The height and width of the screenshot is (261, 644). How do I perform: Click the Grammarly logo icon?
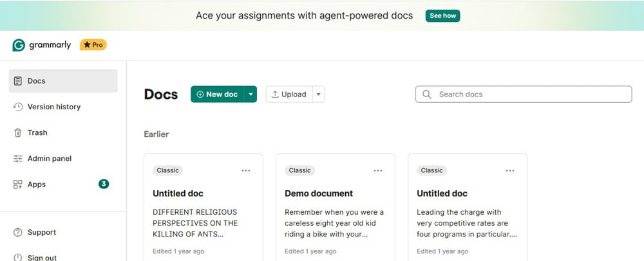(x=19, y=45)
